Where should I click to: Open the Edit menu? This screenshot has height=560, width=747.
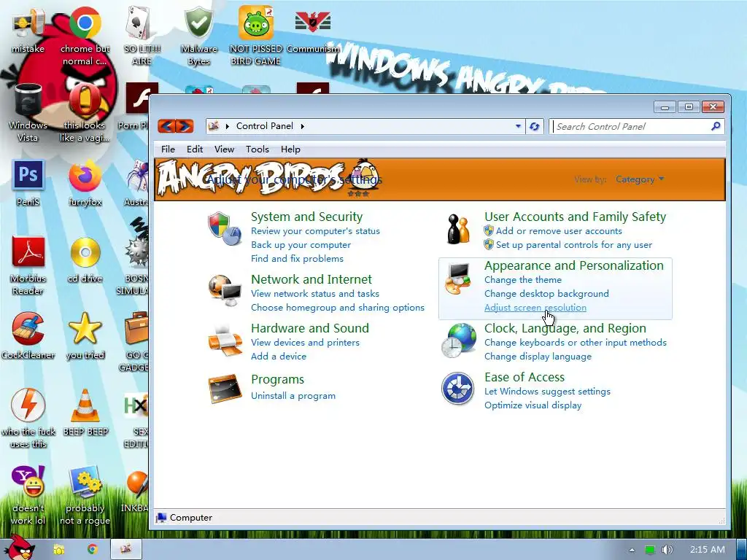pyautogui.click(x=194, y=149)
